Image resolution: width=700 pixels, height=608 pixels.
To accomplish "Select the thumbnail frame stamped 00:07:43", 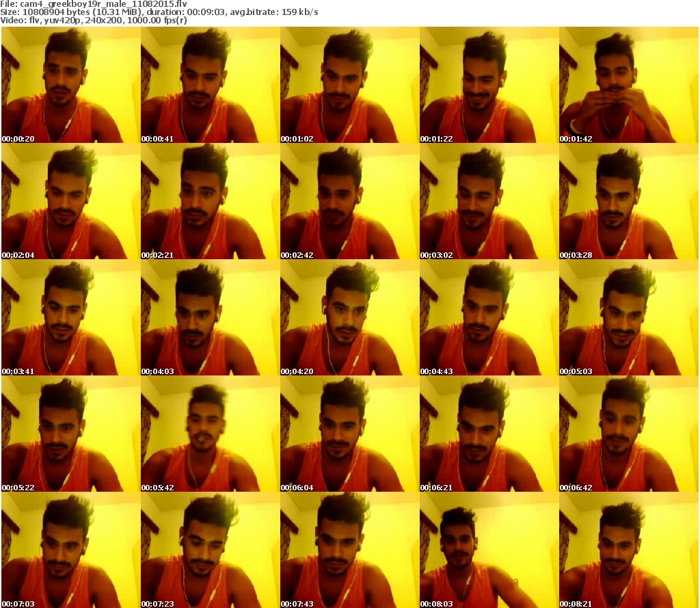I will tap(349, 550).
